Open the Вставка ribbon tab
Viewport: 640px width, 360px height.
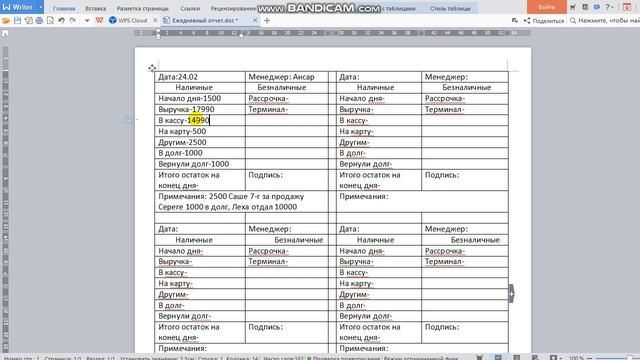(x=96, y=8)
